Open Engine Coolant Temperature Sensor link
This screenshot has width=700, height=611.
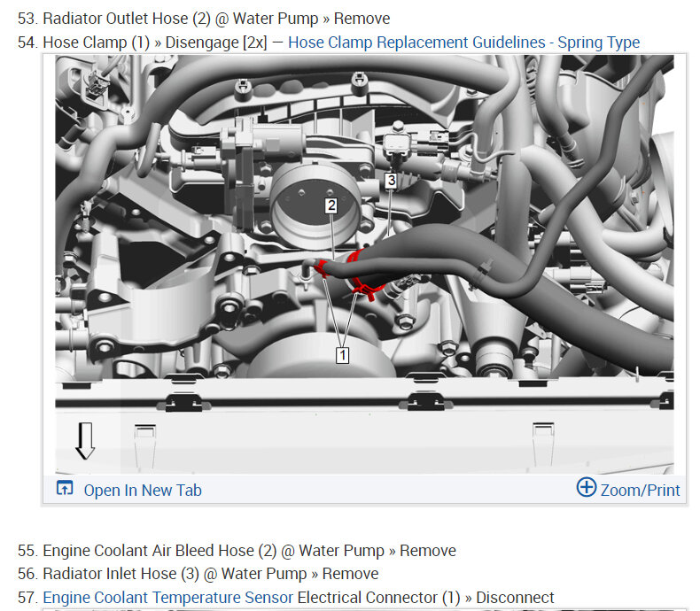(167, 597)
